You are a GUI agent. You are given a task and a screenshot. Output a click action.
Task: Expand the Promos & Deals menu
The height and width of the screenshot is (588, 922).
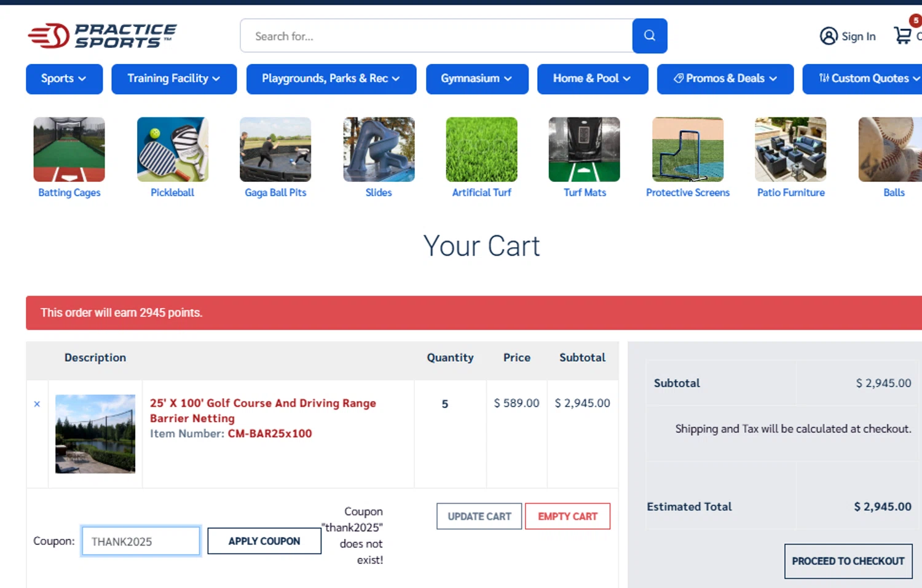tap(725, 79)
